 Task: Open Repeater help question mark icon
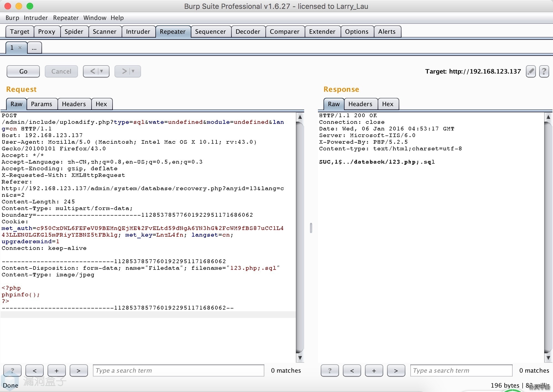[544, 72]
